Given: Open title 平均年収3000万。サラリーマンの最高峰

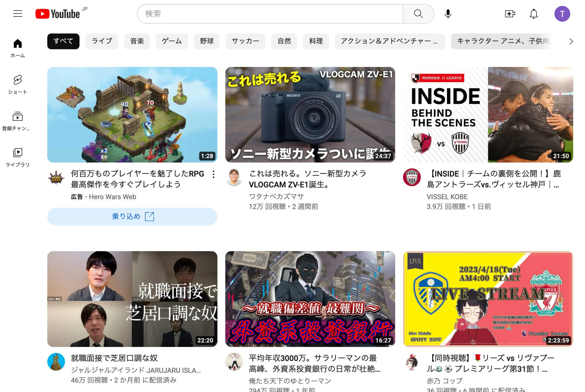Looking at the screenshot, I should point(314,363).
